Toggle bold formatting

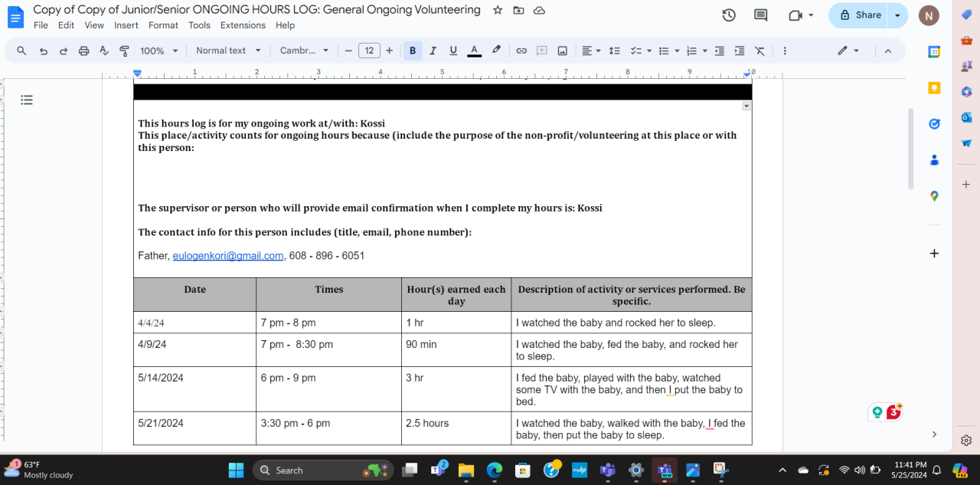413,51
